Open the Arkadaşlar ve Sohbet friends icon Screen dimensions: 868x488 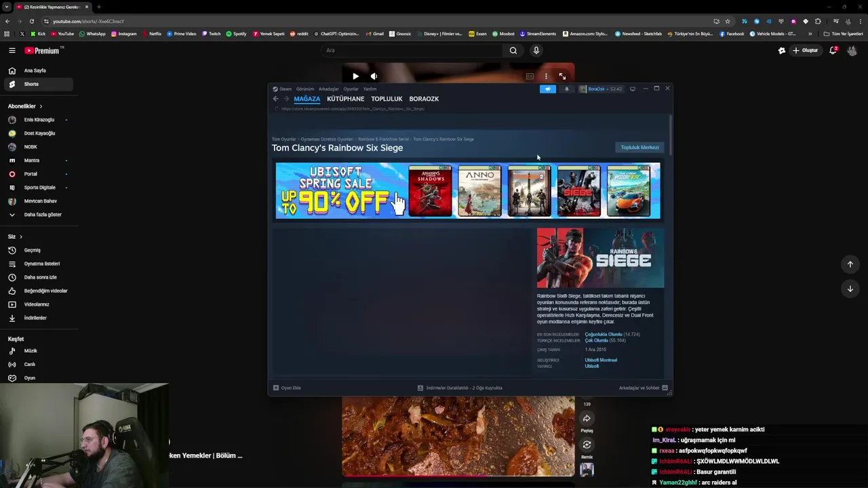click(x=665, y=388)
